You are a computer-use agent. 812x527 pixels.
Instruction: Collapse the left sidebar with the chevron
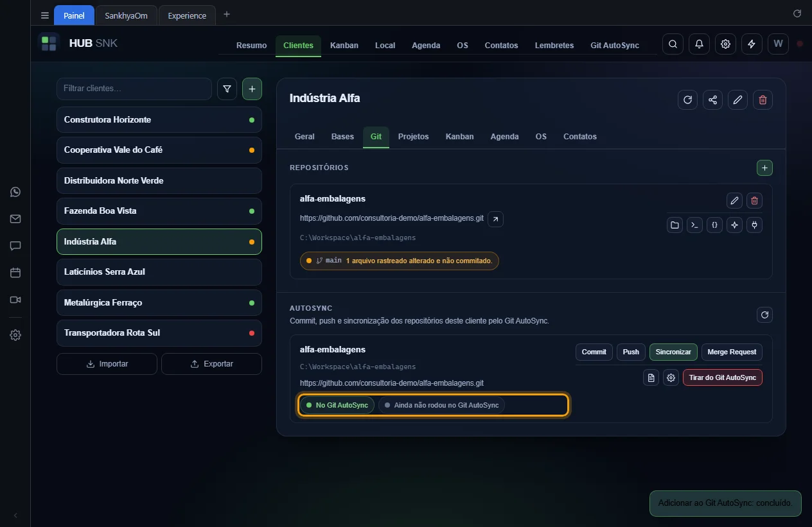(15, 515)
